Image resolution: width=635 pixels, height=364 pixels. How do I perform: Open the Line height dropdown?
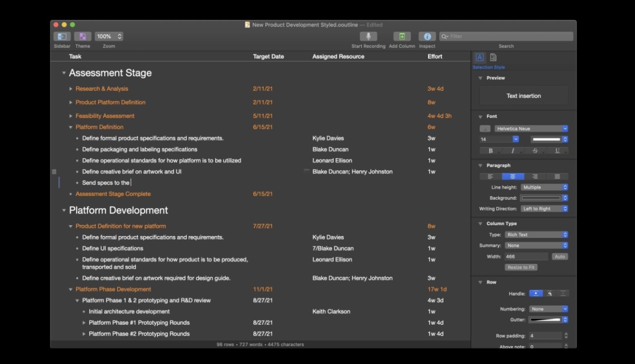(x=544, y=187)
